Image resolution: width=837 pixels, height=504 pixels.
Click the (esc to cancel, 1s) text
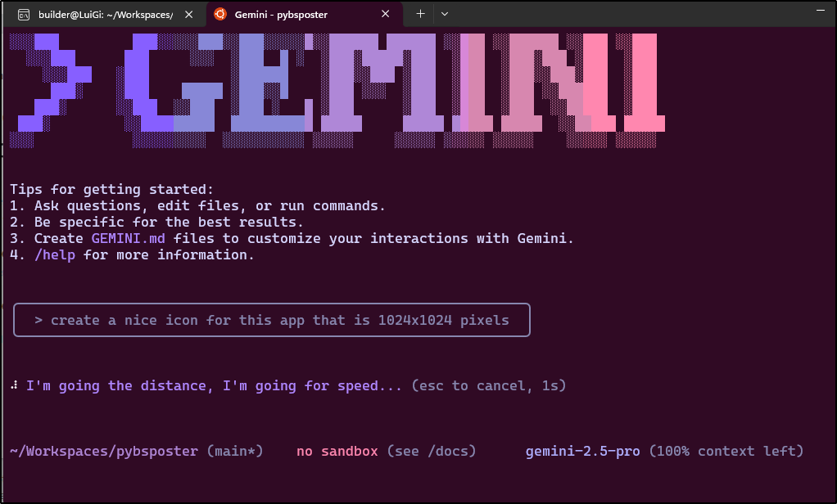488,385
